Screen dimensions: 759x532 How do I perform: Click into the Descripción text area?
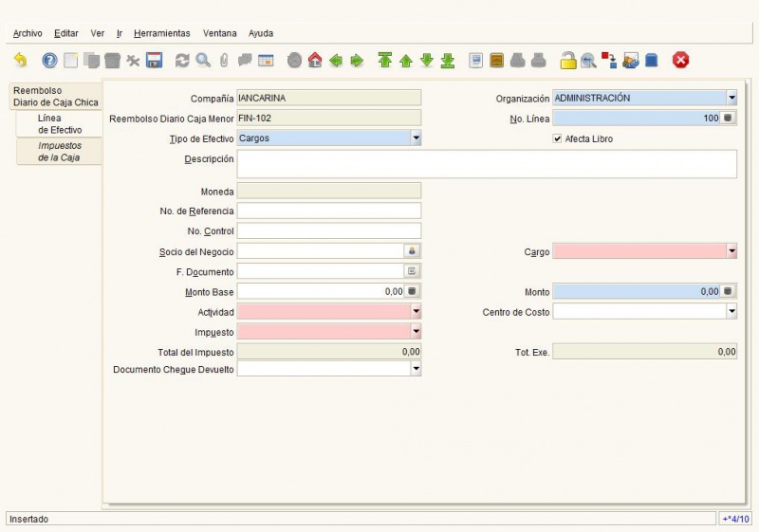pyautogui.click(x=487, y=164)
